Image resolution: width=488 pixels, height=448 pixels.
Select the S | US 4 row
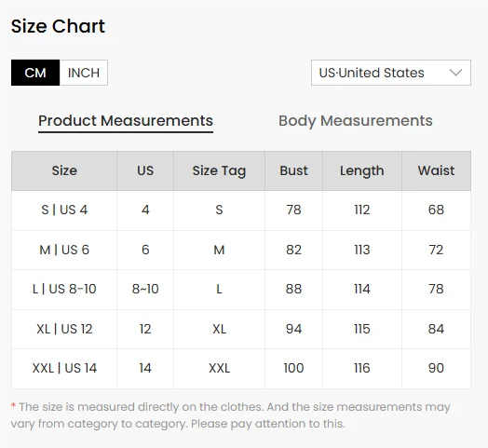point(241,210)
